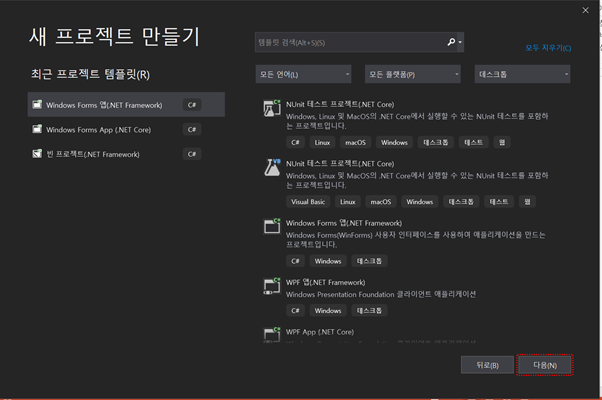
Task: Click the WPF 앱(.NET Framework) template icon
Action: coord(272,286)
